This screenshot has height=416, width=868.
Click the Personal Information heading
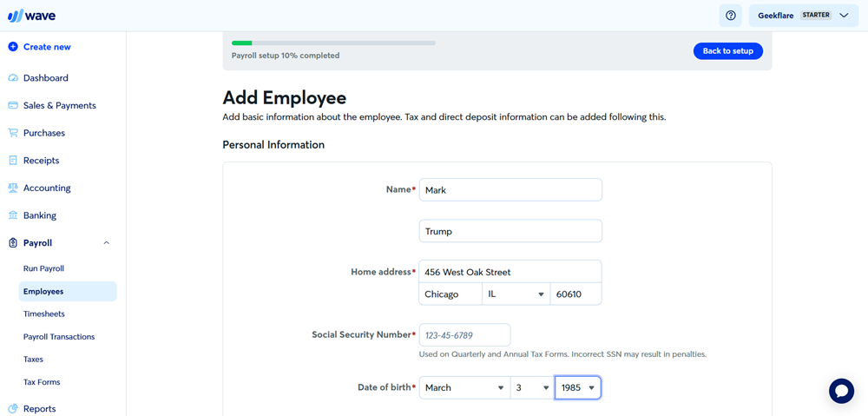click(273, 145)
